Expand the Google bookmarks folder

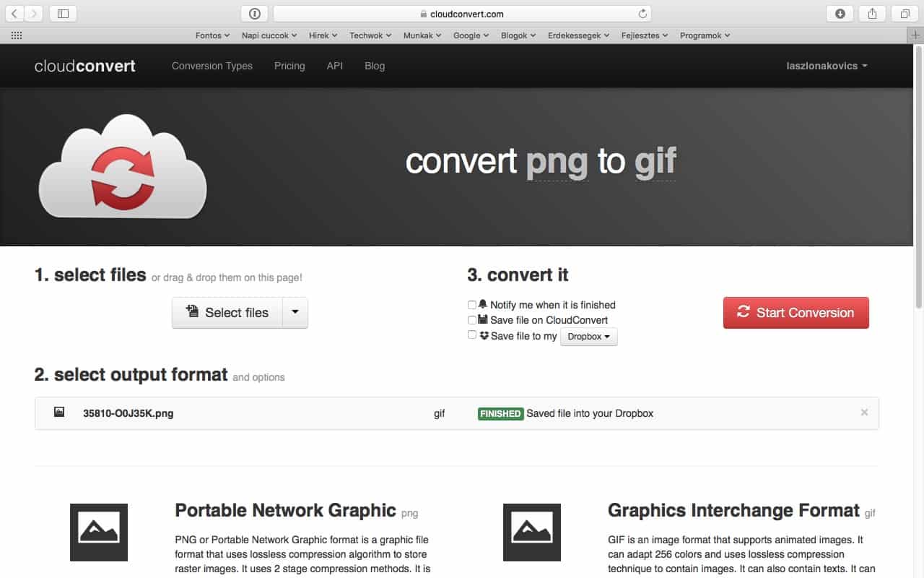click(471, 35)
